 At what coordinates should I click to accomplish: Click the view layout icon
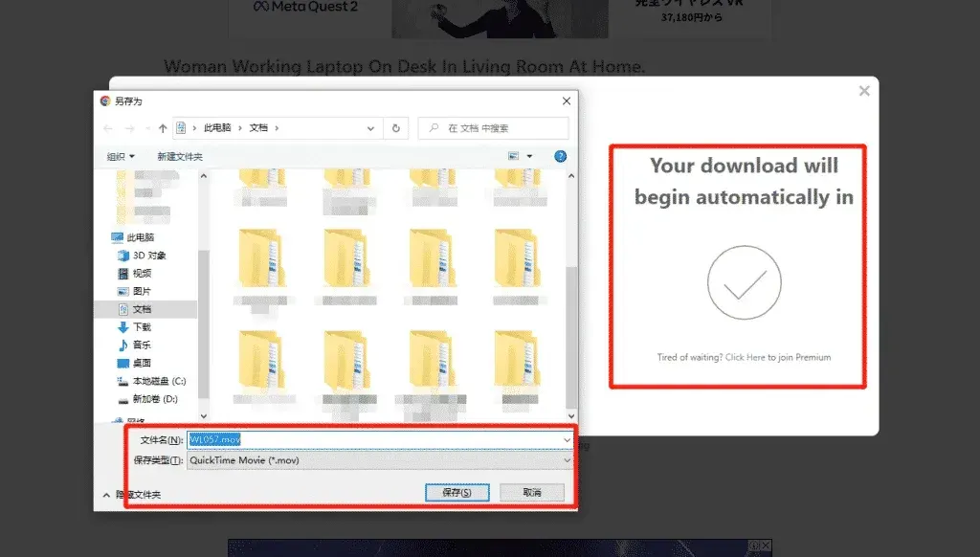[x=513, y=156]
